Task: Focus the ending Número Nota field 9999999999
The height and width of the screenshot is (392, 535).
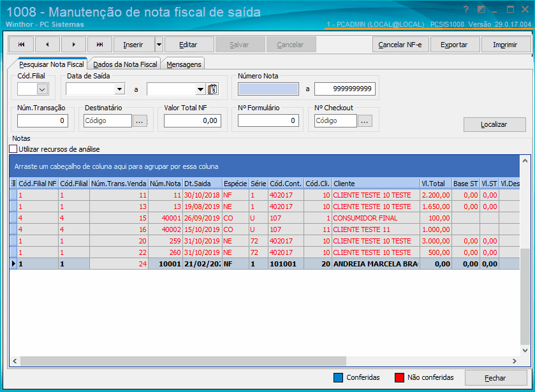Action: point(344,89)
